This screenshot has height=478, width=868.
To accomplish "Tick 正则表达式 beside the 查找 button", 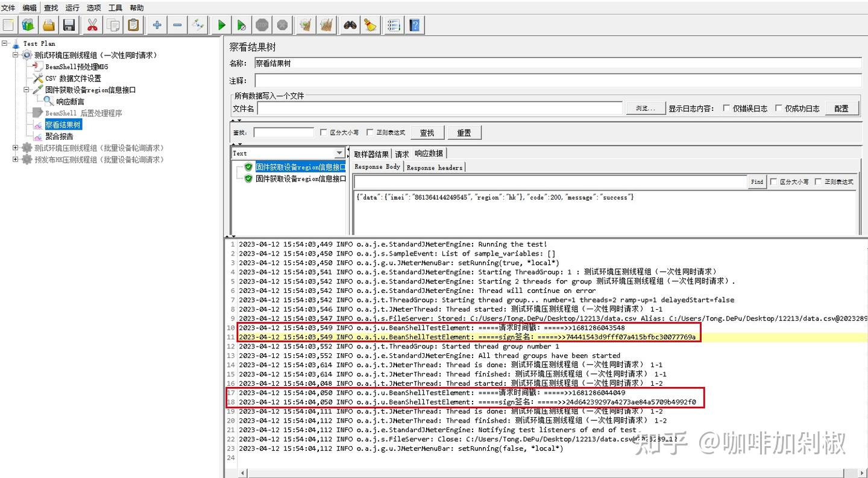I will pos(370,133).
